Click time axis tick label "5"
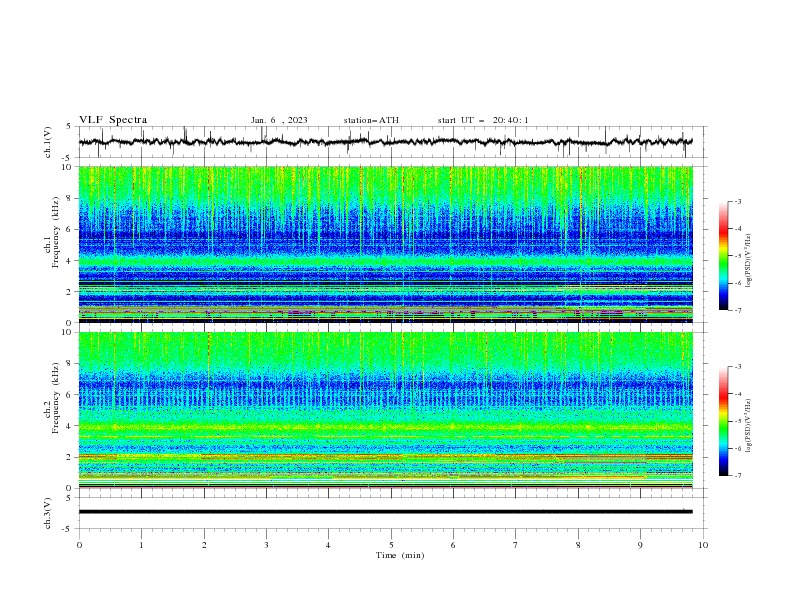Viewport: 792px width, 612px height. (391, 545)
